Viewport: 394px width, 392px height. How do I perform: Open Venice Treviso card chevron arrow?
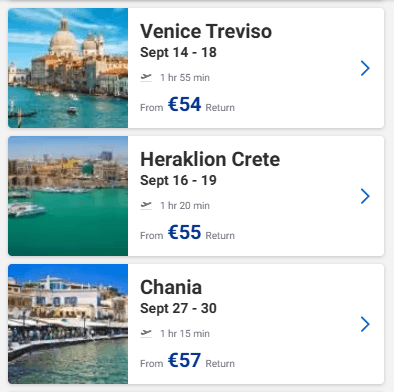pyautogui.click(x=365, y=68)
